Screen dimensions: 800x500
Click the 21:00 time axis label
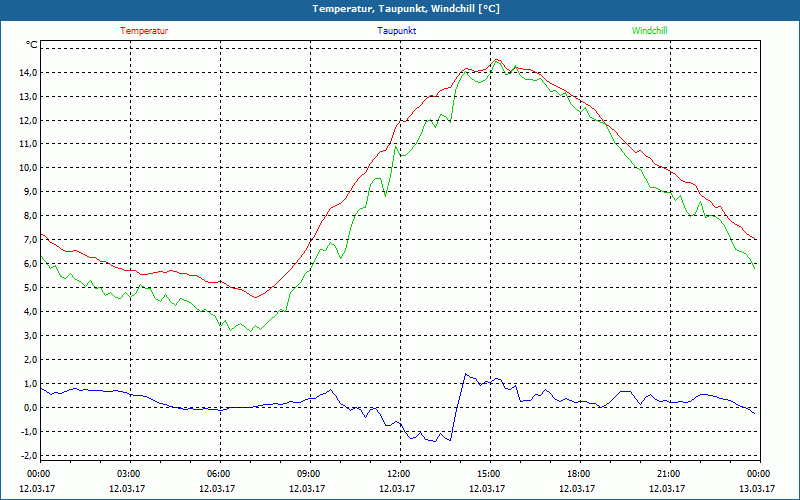[669, 474]
